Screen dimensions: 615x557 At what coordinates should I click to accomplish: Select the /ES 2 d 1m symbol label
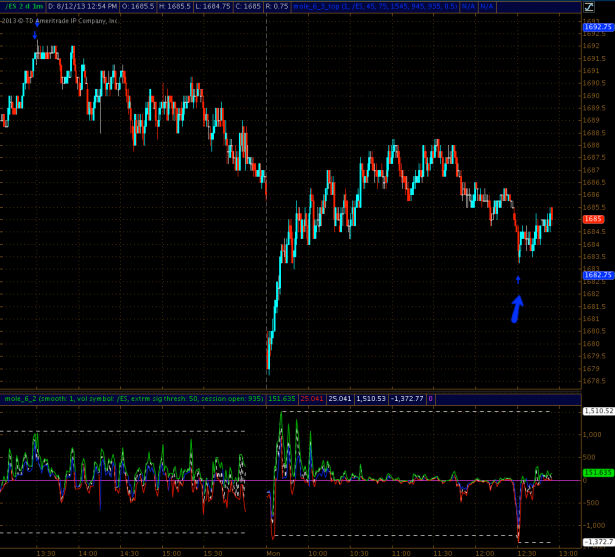tap(22, 7)
